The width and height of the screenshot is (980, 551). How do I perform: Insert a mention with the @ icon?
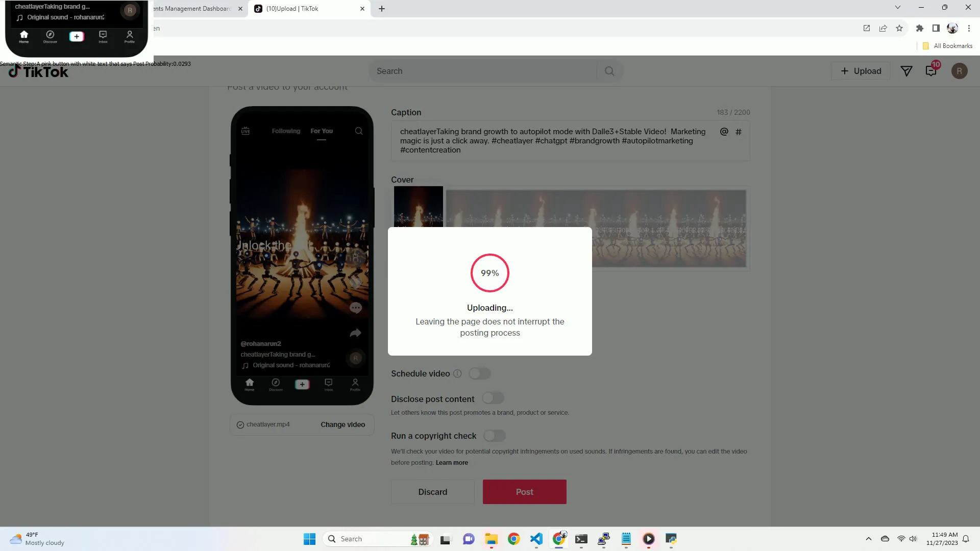(724, 132)
